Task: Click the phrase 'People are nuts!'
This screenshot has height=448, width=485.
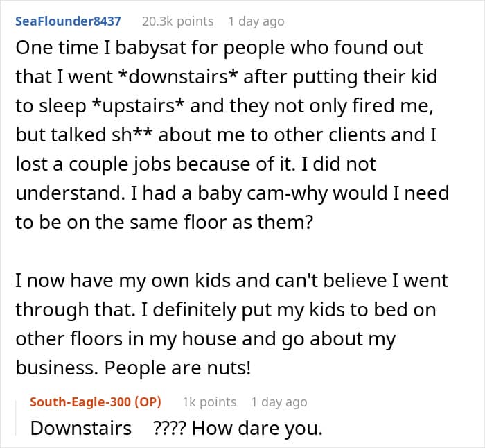Action: click(x=177, y=368)
